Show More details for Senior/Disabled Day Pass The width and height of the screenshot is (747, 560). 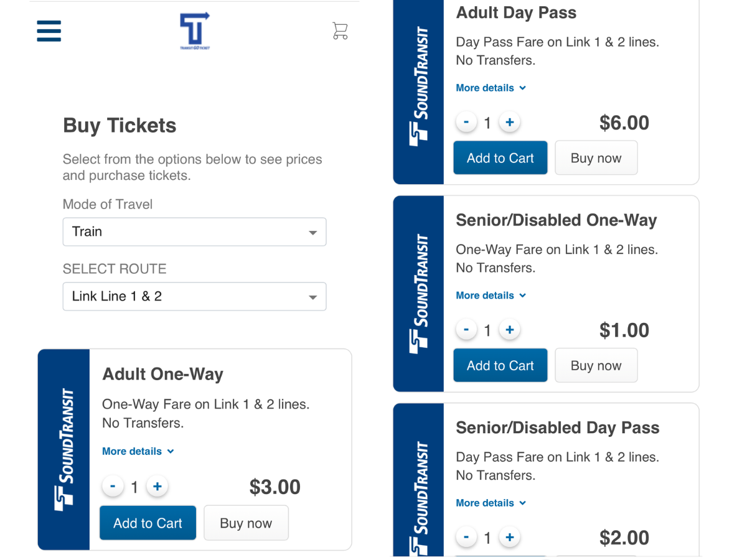[491, 503]
